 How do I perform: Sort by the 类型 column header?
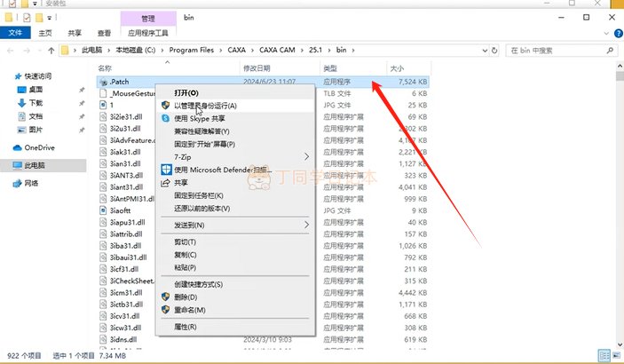point(352,68)
